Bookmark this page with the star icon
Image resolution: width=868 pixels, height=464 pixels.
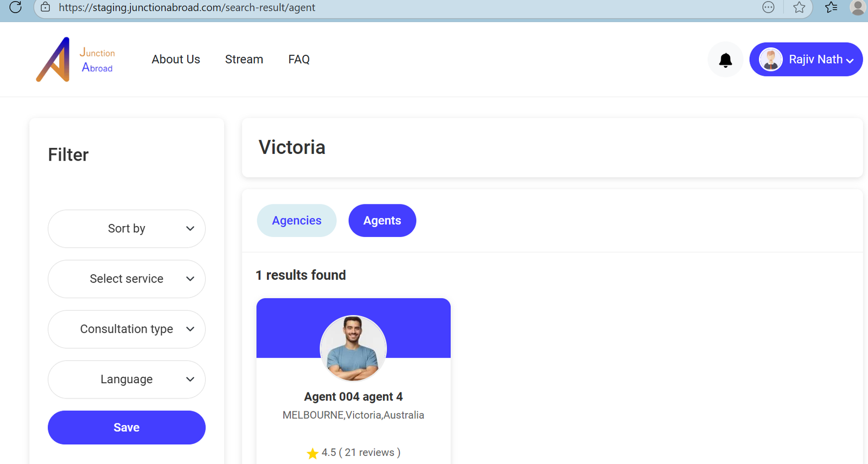pos(799,7)
